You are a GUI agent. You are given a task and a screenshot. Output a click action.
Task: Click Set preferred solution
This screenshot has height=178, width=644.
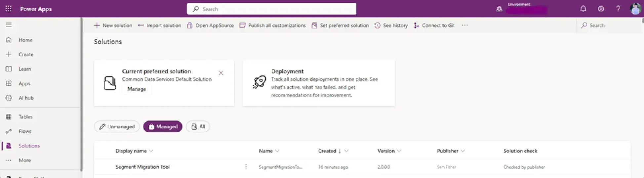point(340,25)
